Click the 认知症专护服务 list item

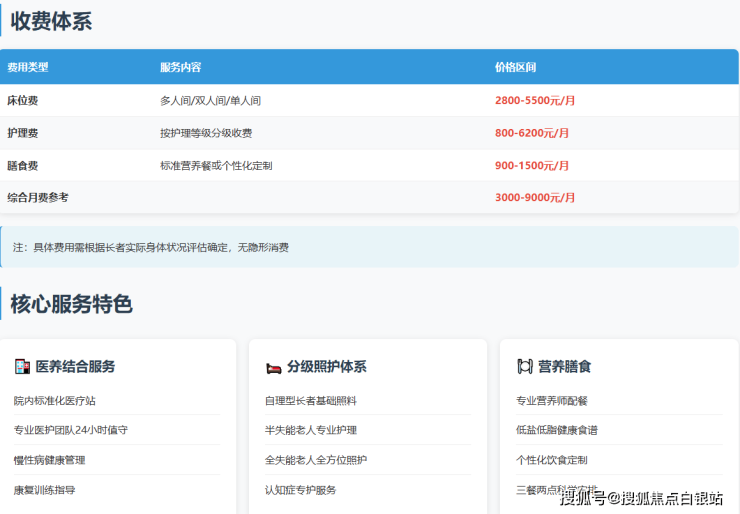pos(301,490)
